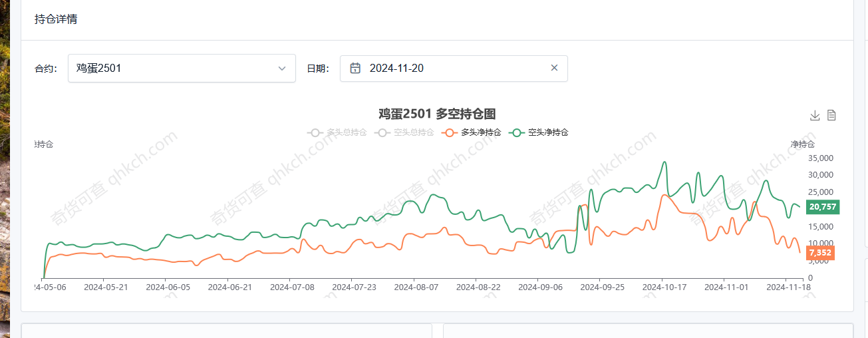Click the orange 7,352 value label
Viewport: 868px width, 338px height.
(x=819, y=253)
